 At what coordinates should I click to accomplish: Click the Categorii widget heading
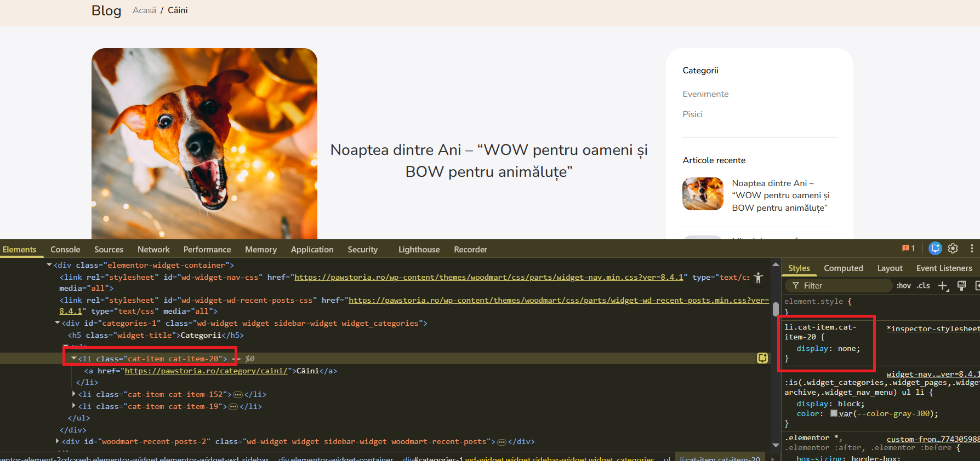coord(700,71)
